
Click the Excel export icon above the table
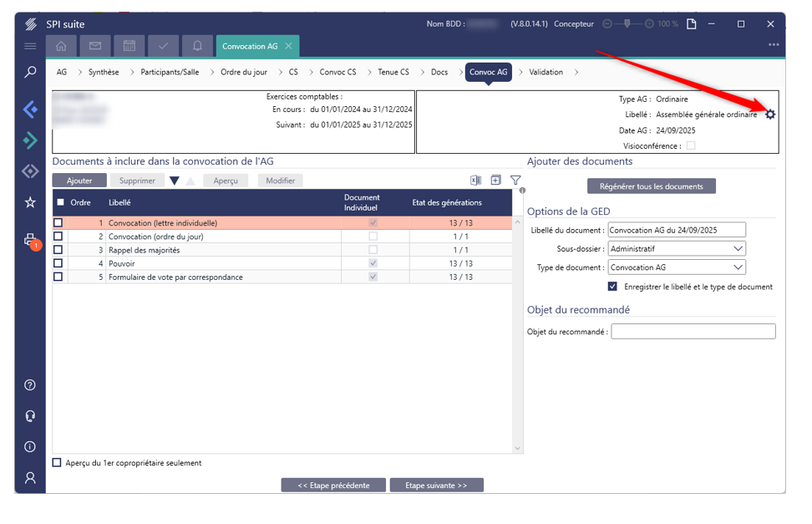(475, 181)
